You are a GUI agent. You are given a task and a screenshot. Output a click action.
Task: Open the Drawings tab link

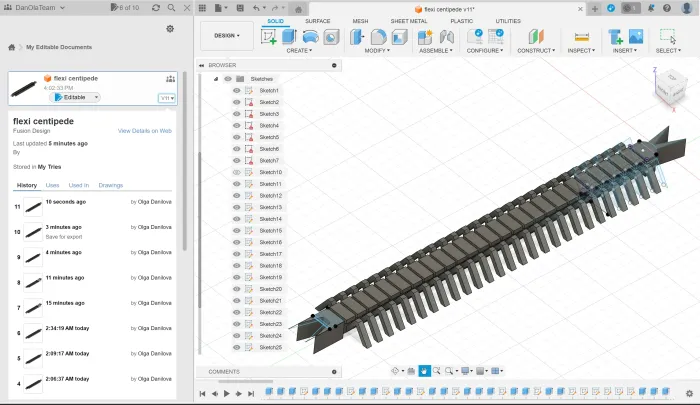[111, 185]
